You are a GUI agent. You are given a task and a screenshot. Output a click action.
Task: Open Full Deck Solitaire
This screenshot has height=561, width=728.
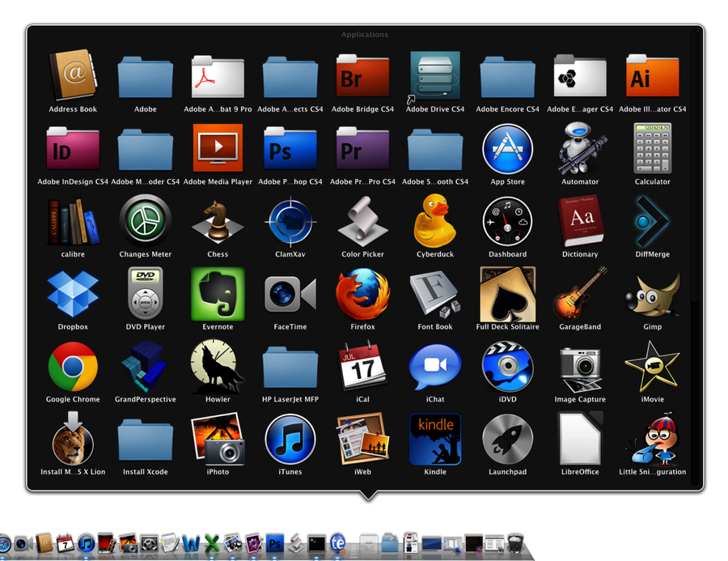(507, 294)
